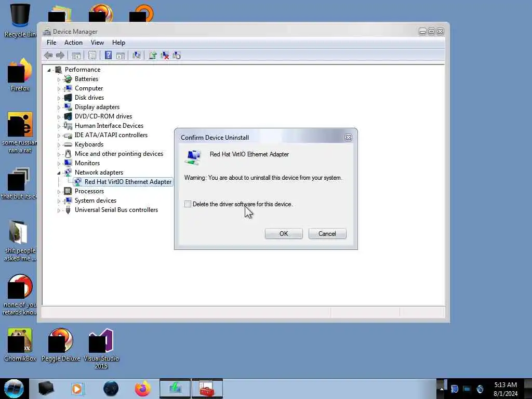
Task: Click the blue Help question mark icon
Action: pyautogui.click(x=108, y=55)
